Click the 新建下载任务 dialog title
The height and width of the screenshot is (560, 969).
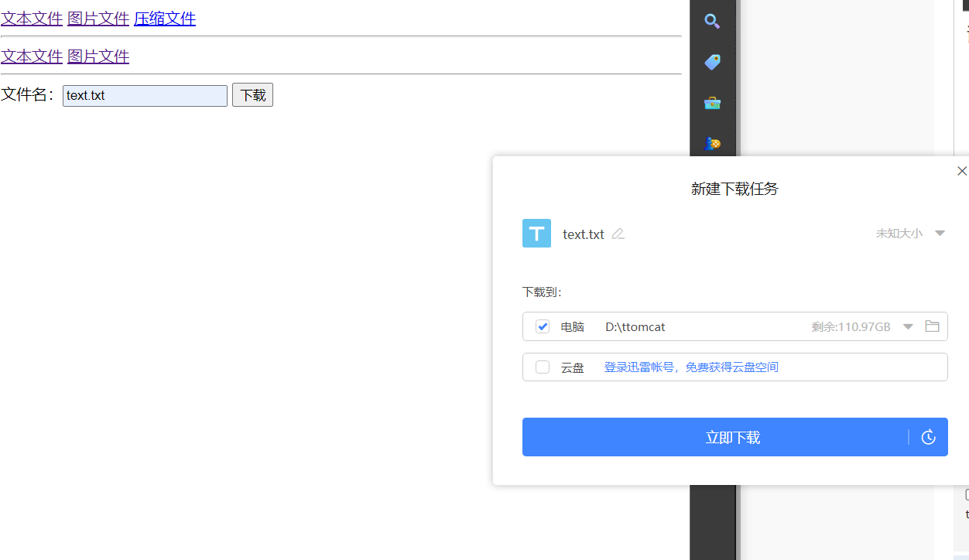point(734,189)
